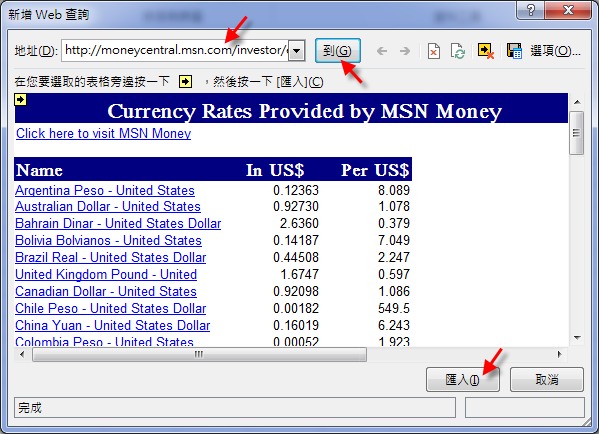Click the Save query icon

tap(514, 51)
